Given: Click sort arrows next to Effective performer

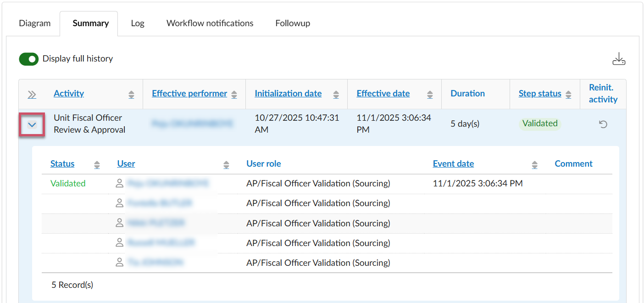Looking at the screenshot, I should [234, 95].
